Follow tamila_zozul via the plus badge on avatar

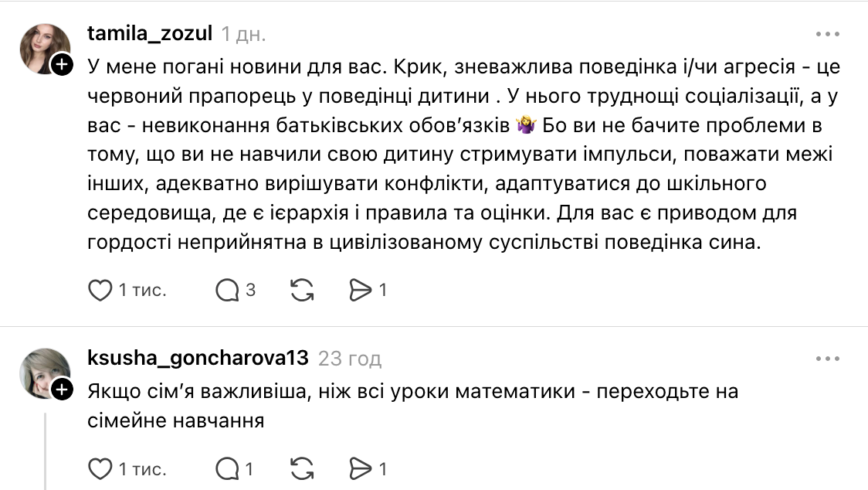click(60, 63)
